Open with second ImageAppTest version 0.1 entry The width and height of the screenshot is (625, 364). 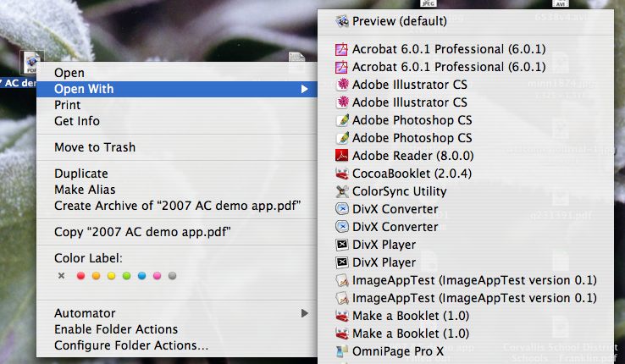coord(466,298)
